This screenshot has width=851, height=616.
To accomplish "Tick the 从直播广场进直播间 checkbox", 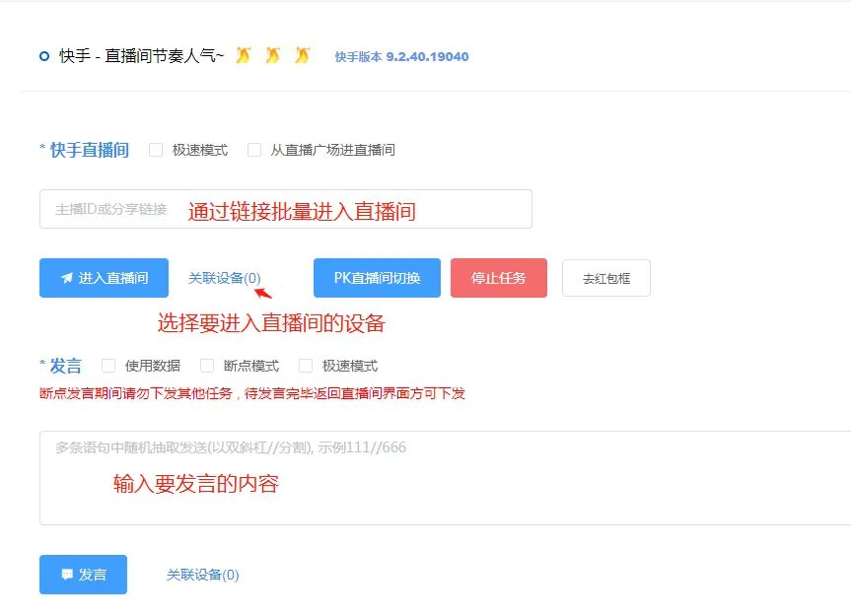I will click(254, 150).
